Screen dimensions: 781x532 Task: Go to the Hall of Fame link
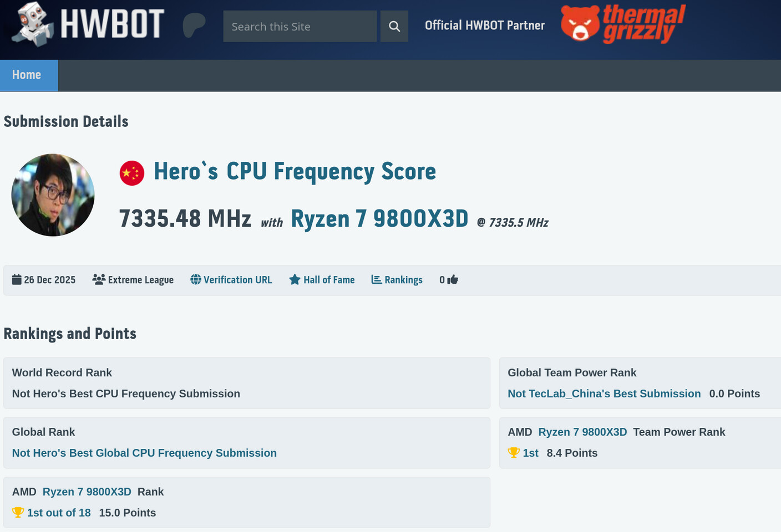point(329,280)
